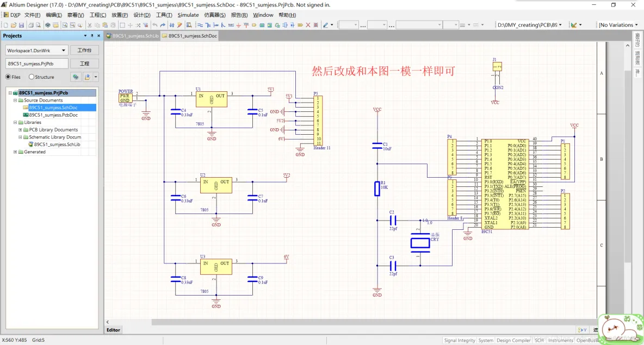Open the Design Compiler status bar button
This screenshot has height=345, width=644.
pyautogui.click(x=513, y=341)
